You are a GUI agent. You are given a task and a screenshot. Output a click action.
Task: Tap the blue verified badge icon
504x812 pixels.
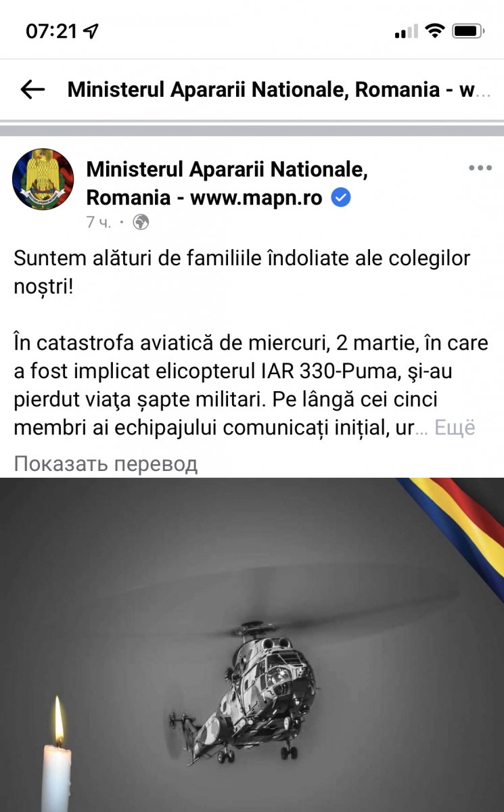(342, 198)
